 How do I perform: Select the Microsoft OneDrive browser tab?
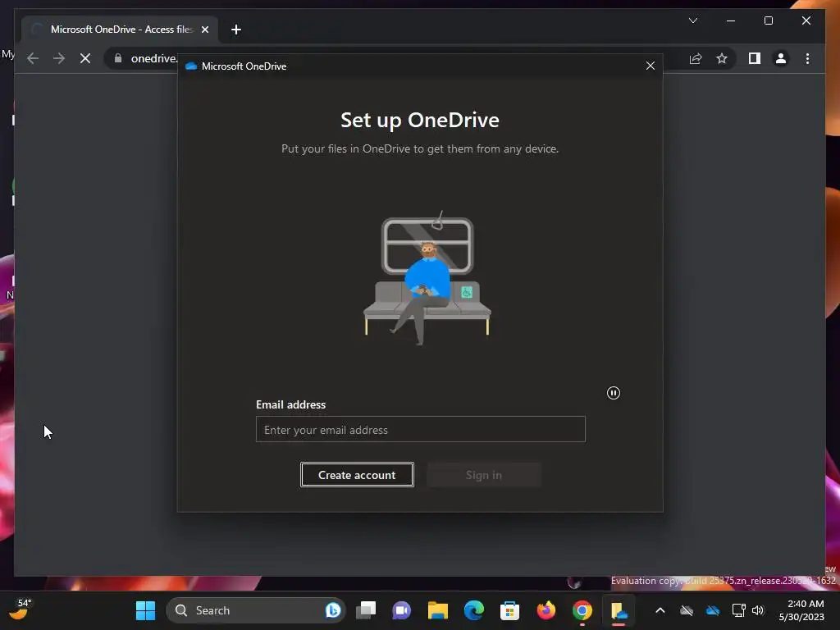120,30
